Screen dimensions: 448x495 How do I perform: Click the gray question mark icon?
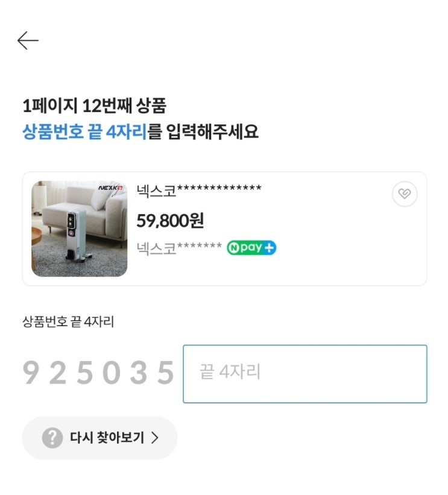coord(52,438)
